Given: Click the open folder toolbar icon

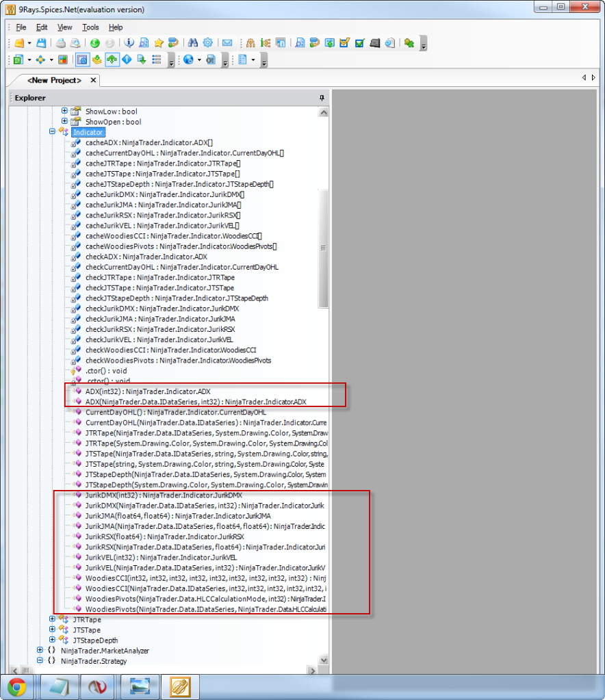Looking at the screenshot, I should click(19, 43).
